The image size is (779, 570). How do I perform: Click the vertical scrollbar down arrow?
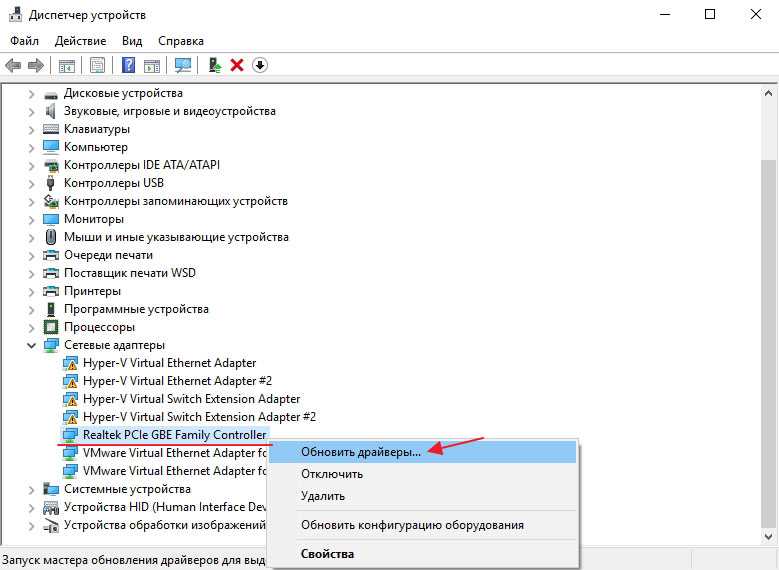click(x=769, y=537)
